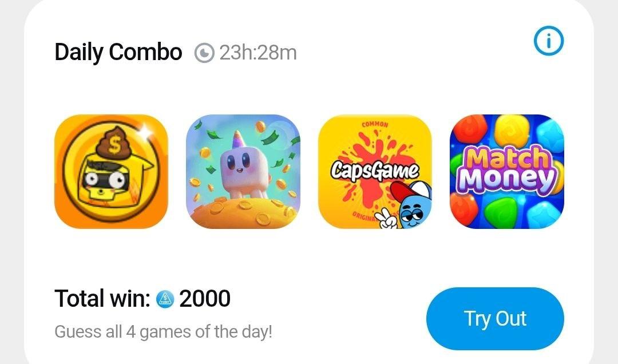Viewport: 618px width, 364px height.
Task: Click the 2000 reward amount
Action: point(204,299)
